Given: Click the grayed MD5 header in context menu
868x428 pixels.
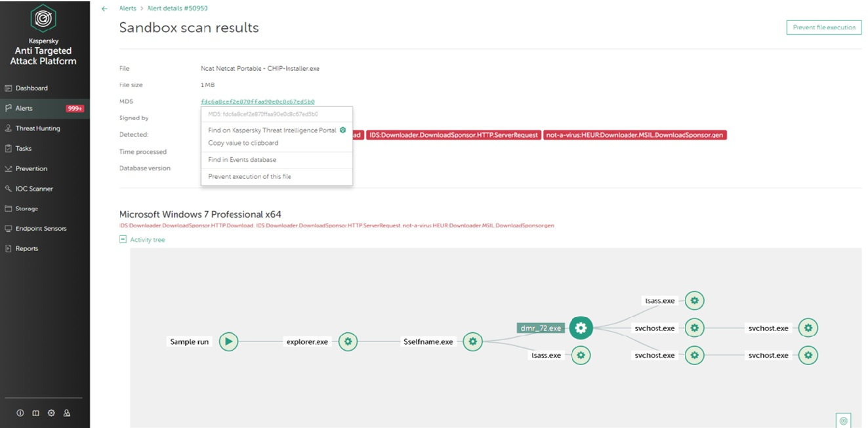Looking at the screenshot, I should click(263, 114).
